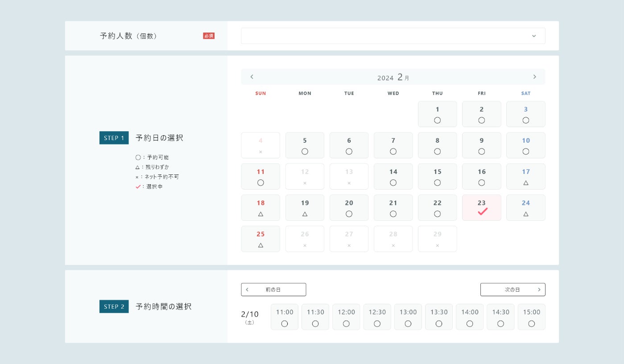Select the 14:30 time slot
Screen dimensions: 624x364
point(500,317)
